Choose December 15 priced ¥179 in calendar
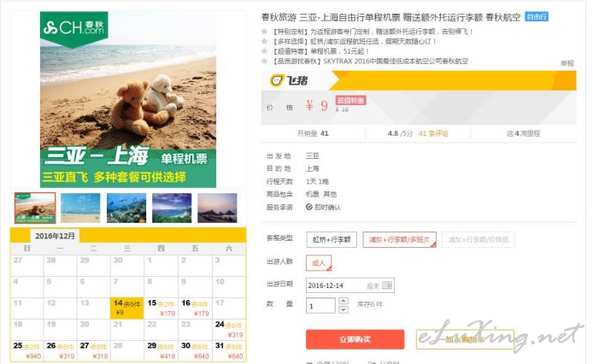 pyautogui.click(x=161, y=308)
